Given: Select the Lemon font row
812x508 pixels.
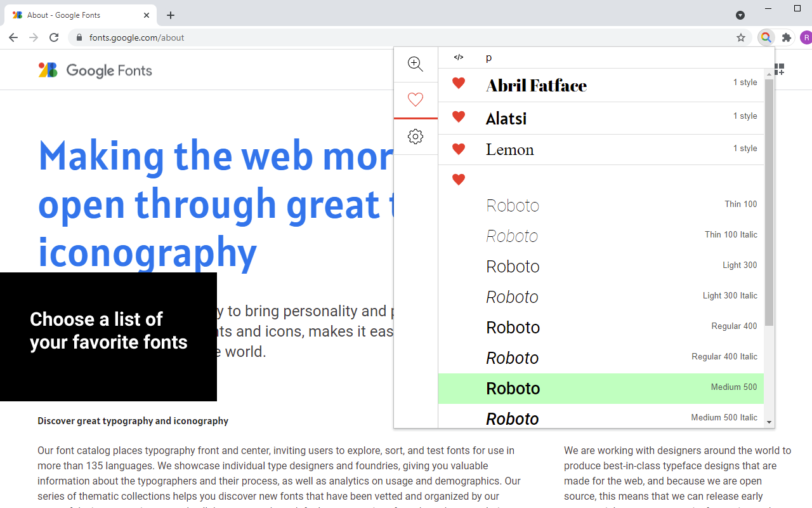Looking at the screenshot, I should (601, 150).
